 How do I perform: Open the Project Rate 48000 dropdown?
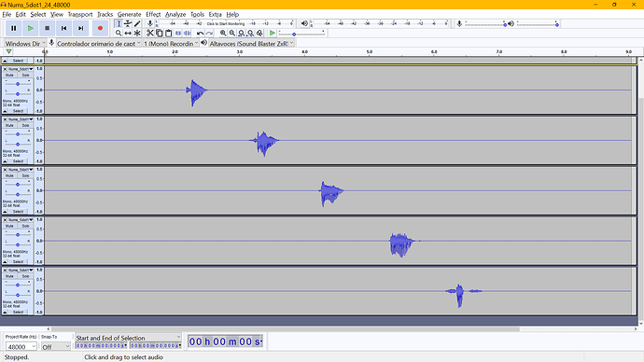point(21,346)
